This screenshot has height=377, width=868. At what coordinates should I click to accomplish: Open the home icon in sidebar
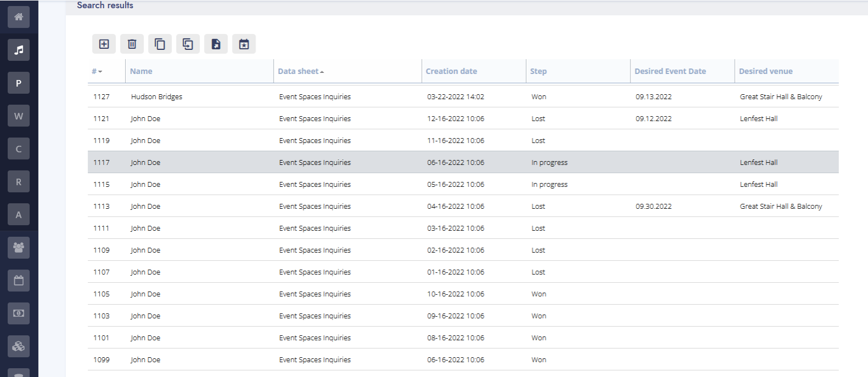pos(19,17)
